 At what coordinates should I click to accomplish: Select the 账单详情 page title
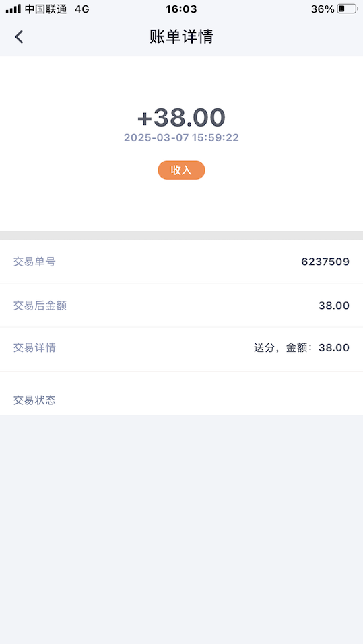point(181,37)
